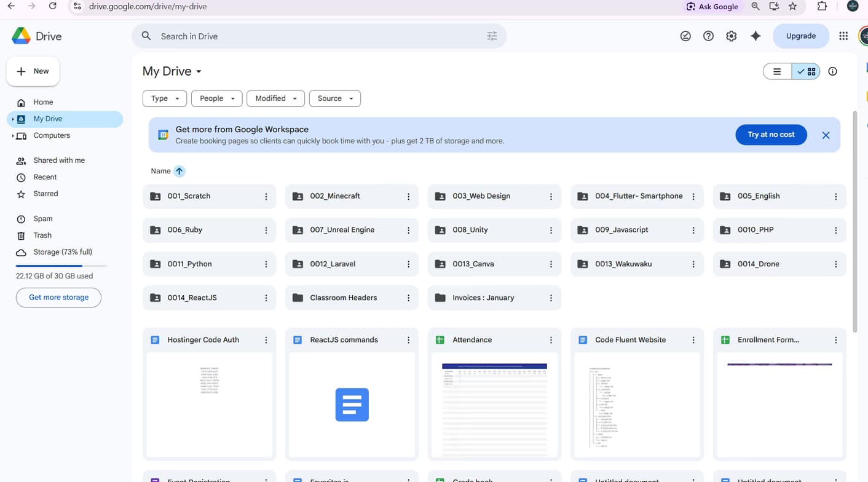The height and width of the screenshot is (482, 868).
Task: Select the 0014_Drone folder
Action: click(x=779, y=264)
